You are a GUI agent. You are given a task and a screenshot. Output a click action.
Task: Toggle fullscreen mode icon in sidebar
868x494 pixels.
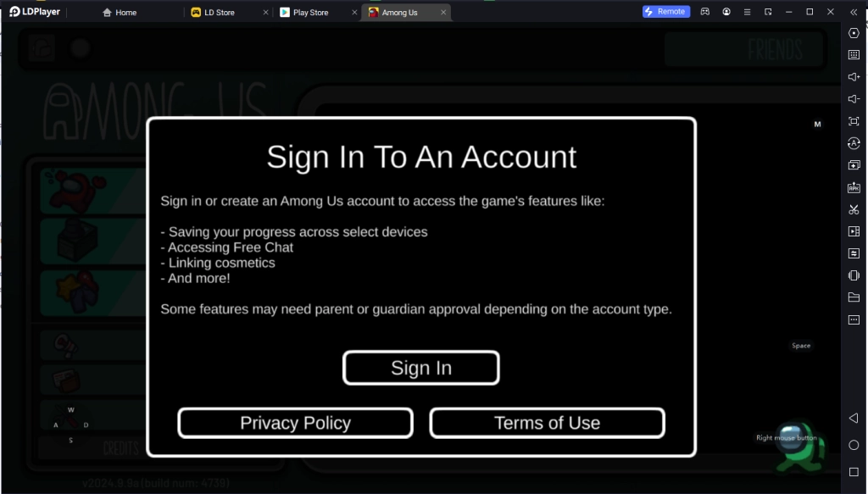point(854,121)
